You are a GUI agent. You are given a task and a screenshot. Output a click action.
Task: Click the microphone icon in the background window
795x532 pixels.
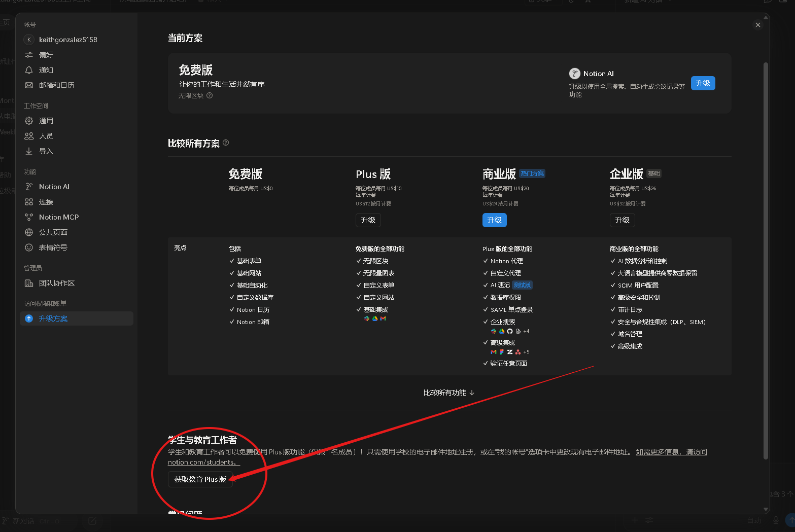776,520
